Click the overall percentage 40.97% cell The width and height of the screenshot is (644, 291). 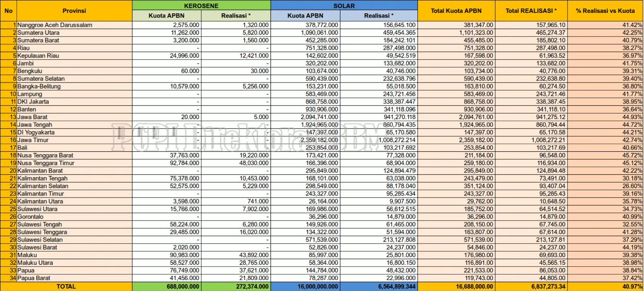pyautogui.click(x=605, y=287)
